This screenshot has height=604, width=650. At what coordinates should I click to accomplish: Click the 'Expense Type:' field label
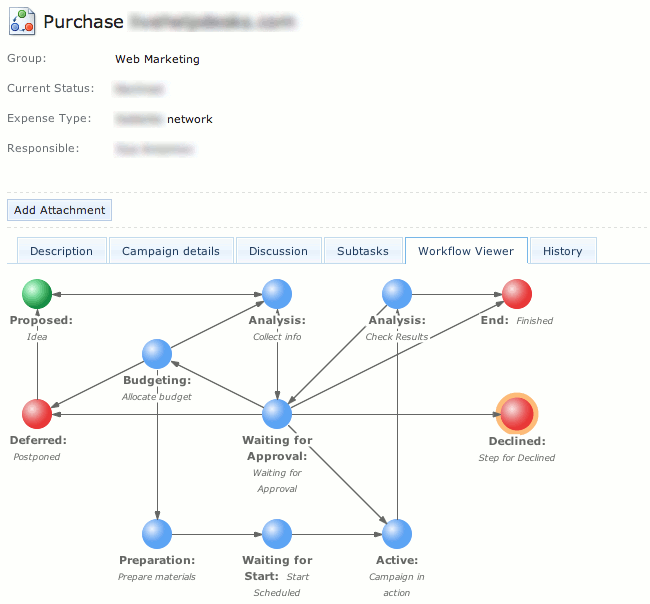tap(49, 119)
